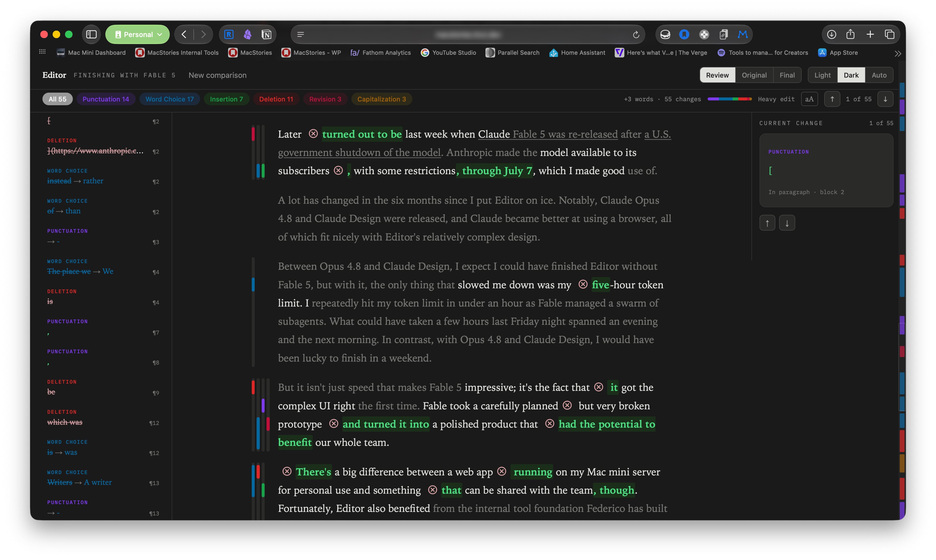Toggle the Insertion 7 filter
The width and height of the screenshot is (936, 560).
pos(226,99)
